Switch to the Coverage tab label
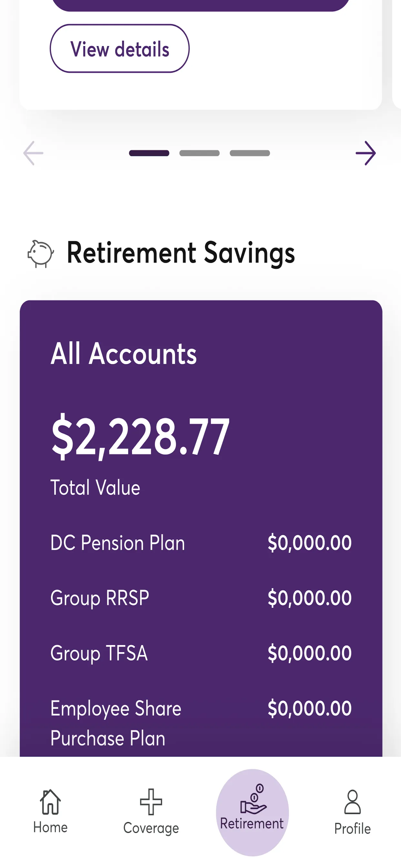This screenshot has height=868, width=401. (x=151, y=828)
